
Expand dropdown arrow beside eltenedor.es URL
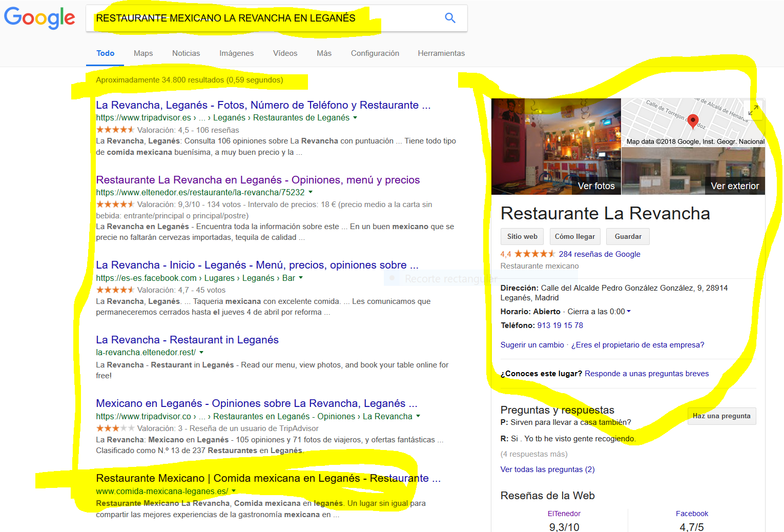[311, 193]
